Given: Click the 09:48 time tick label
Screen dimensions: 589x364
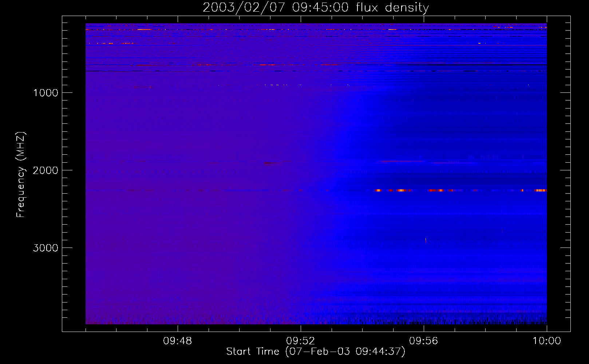Looking at the screenshot, I should pos(177,341).
